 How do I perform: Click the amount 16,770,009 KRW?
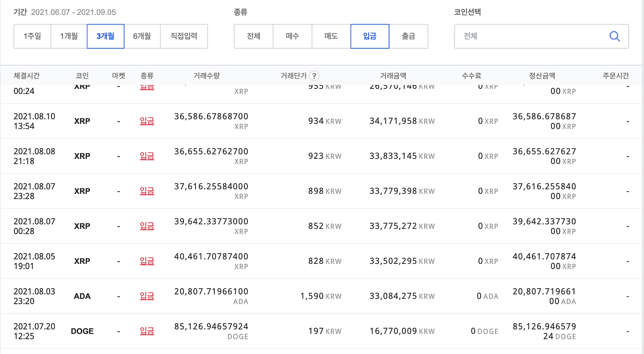402,331
